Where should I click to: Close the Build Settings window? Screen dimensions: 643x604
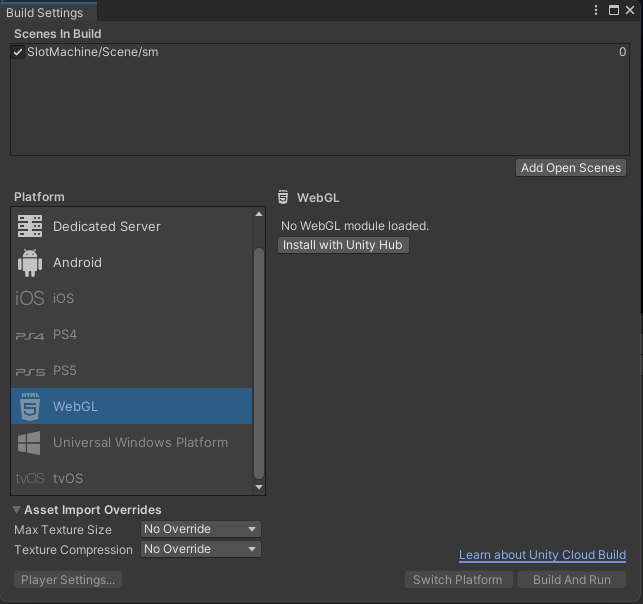pos(630,10)
